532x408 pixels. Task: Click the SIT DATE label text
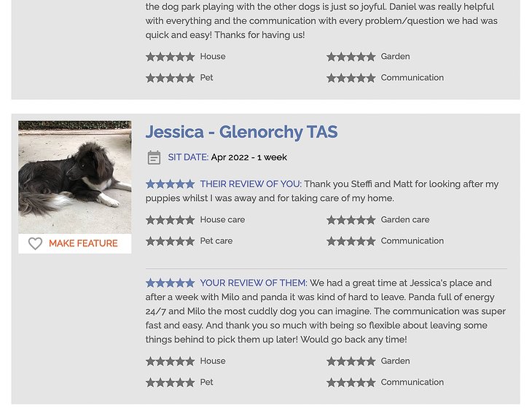pos(188,157)
